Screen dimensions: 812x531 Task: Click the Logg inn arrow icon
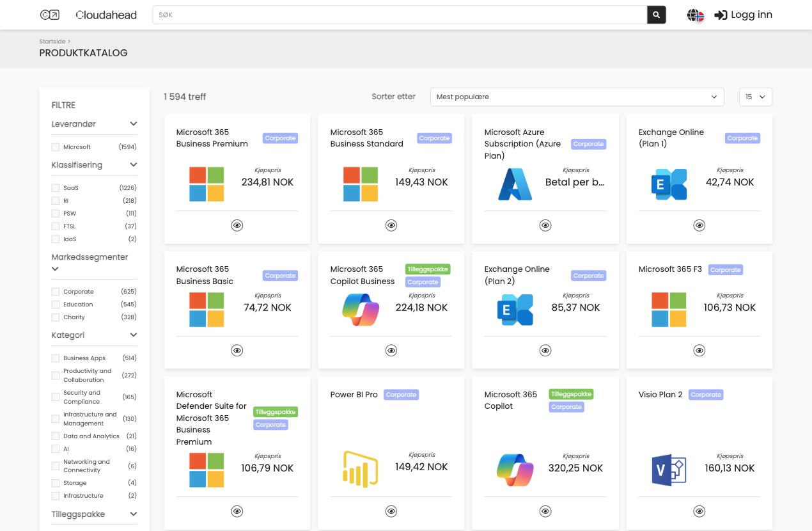point(721,15)
